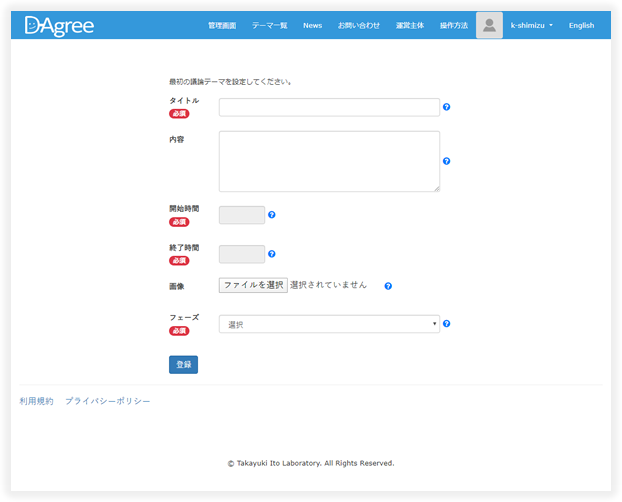Open the News menu item
The image size is (622, 502).
[x=313, y=25]
